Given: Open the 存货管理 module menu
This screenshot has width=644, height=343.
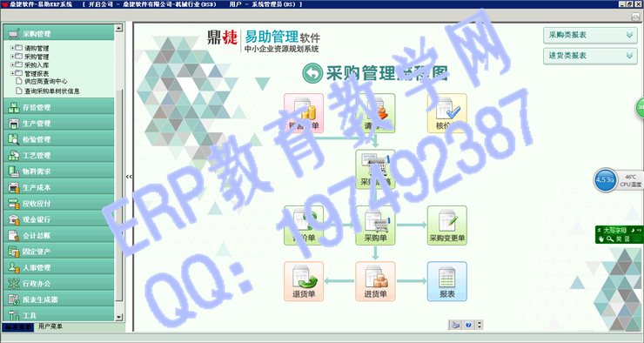Looking at the screenshot, I should (58, 107).
